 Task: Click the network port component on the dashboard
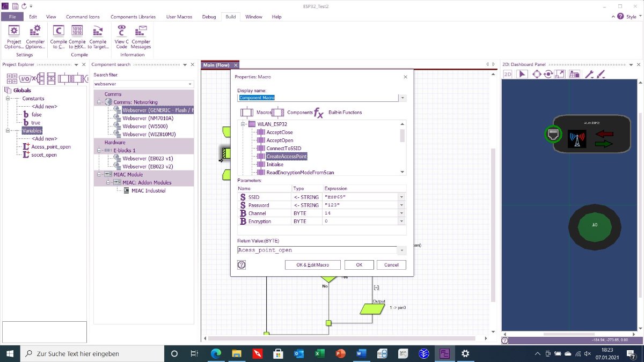tap(552, 134)
